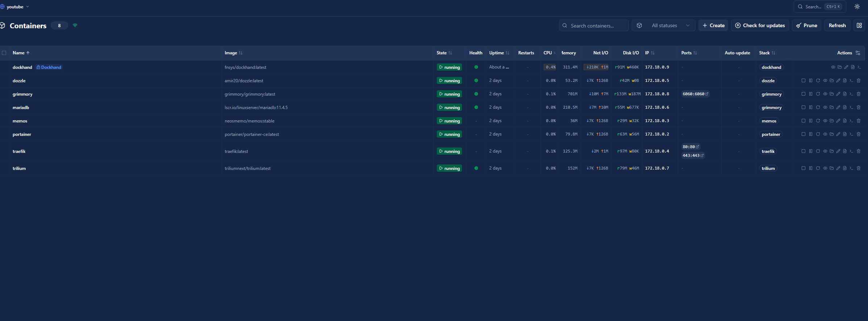Sort containers by State column

(444, 53)
